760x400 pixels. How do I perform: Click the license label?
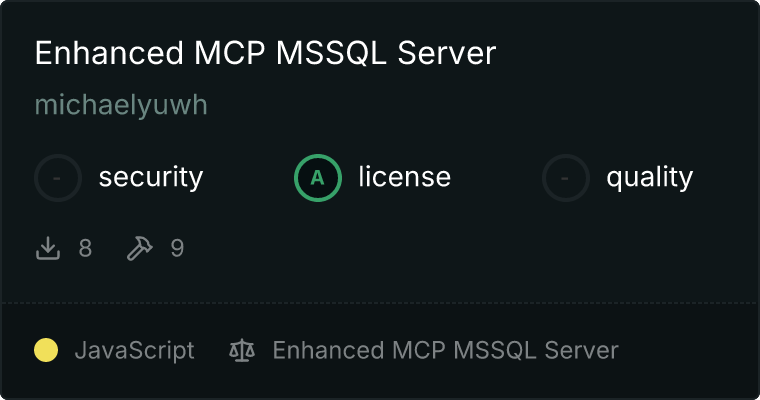(x=405, y=176)
